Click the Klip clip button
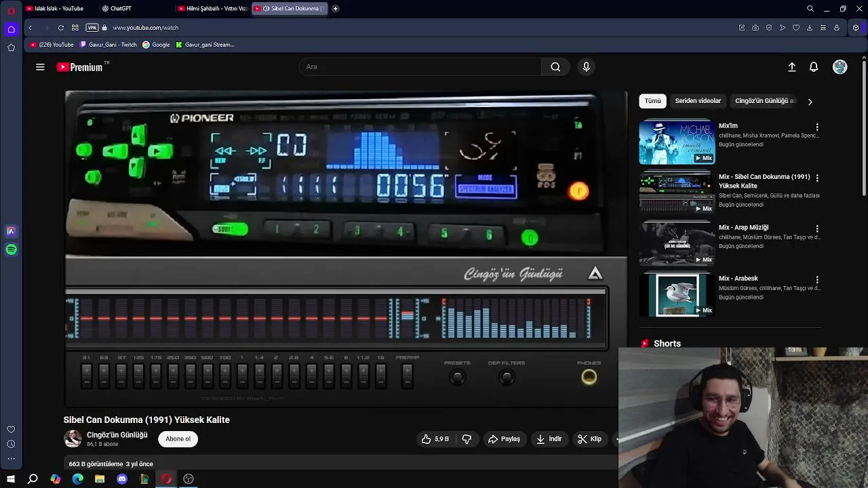The height and width of the screenshot is (488, 868). 589,439
